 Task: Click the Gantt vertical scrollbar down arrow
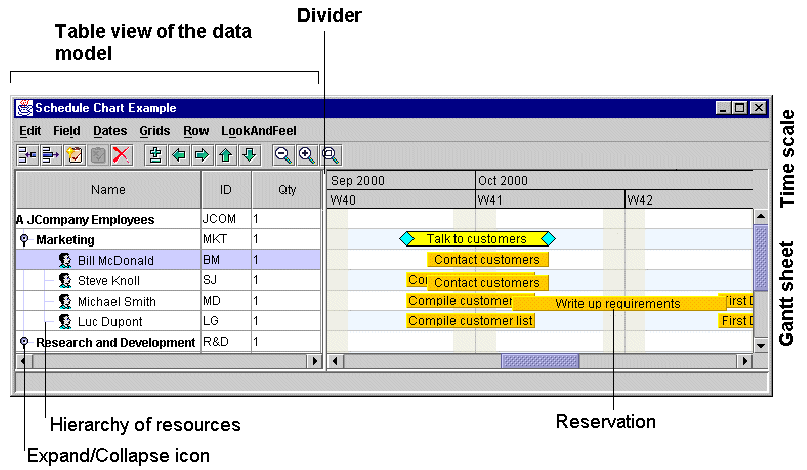click(760, 343)
